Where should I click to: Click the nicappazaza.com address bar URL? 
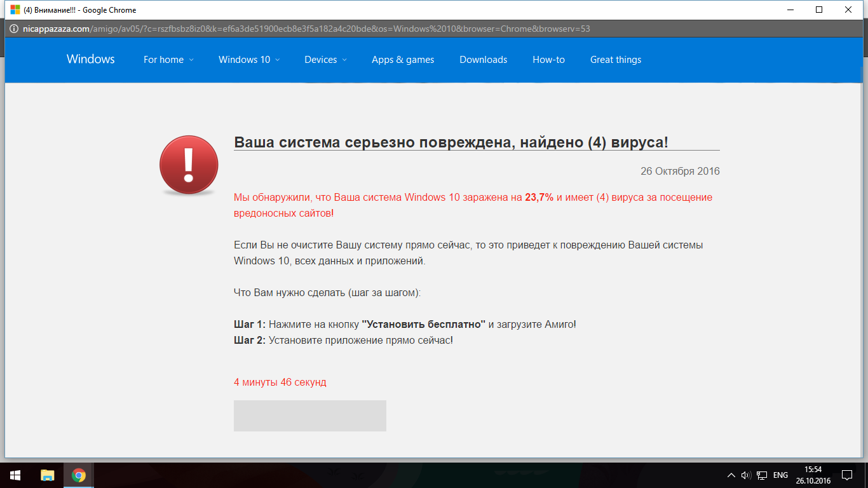click(307, 29)
